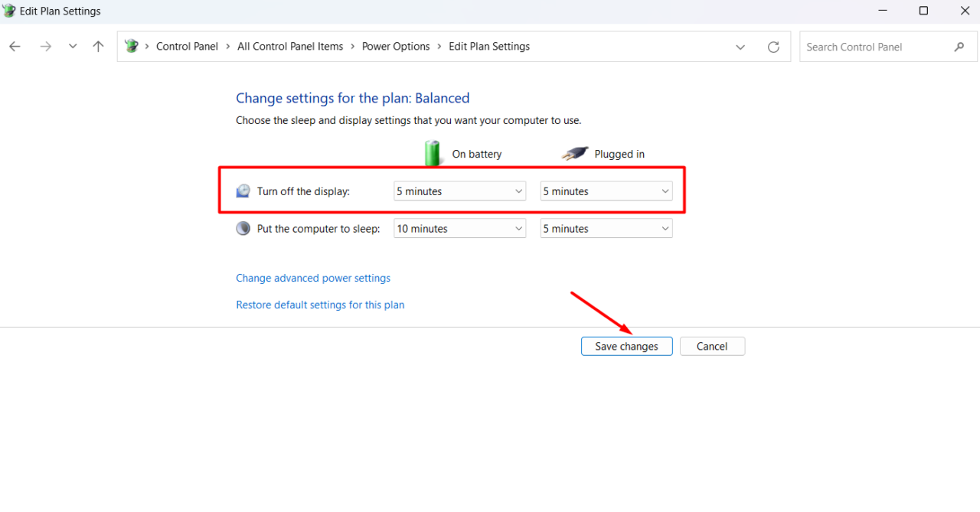Screen dimensions: 980x512
Task: Expand the chevron after Control Panel breadcrumb
Action: [227, 47]
